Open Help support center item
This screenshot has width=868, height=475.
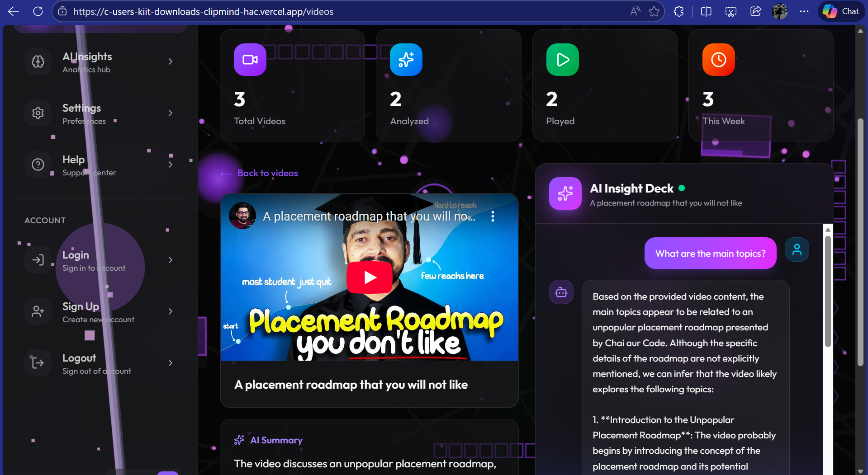pyautogui.click(x=100, y=165)
